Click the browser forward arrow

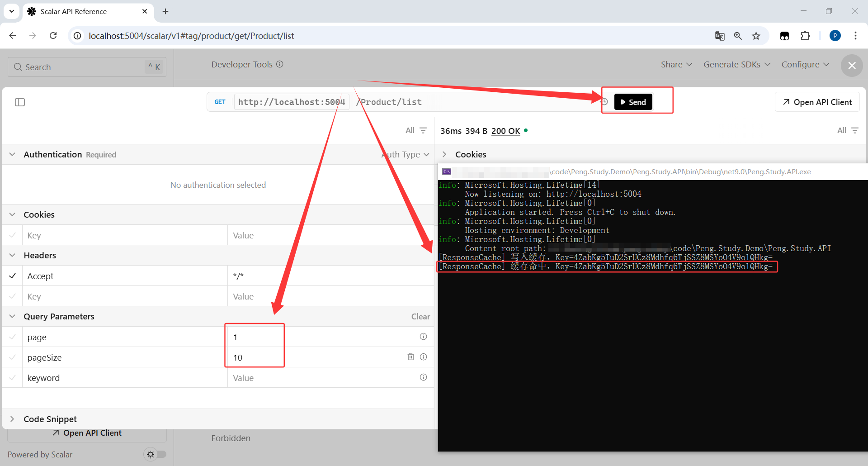coord(33,36)
